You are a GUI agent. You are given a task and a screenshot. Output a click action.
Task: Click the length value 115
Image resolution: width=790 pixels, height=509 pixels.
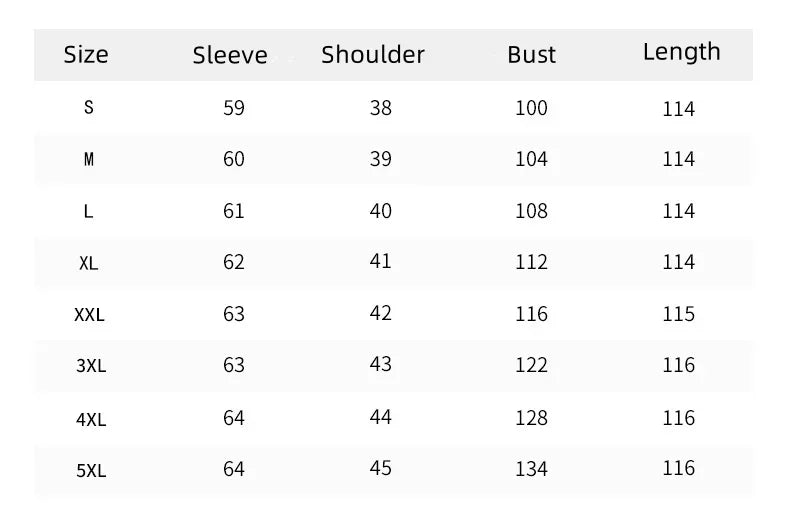tap(678, 314)
